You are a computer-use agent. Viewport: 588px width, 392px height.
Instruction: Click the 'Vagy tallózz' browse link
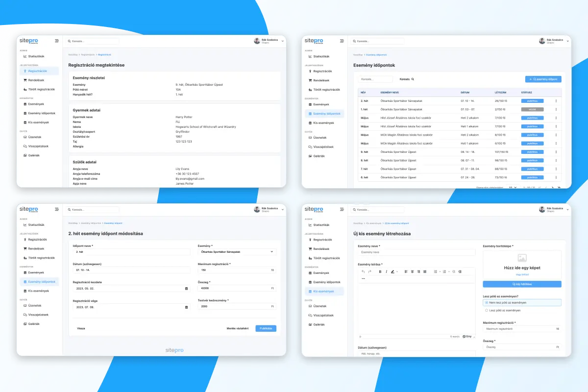[x=522, y=274]
